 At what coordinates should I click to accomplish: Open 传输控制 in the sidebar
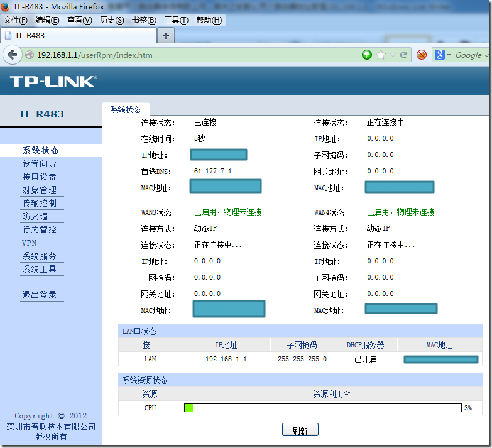coord(39,204)
